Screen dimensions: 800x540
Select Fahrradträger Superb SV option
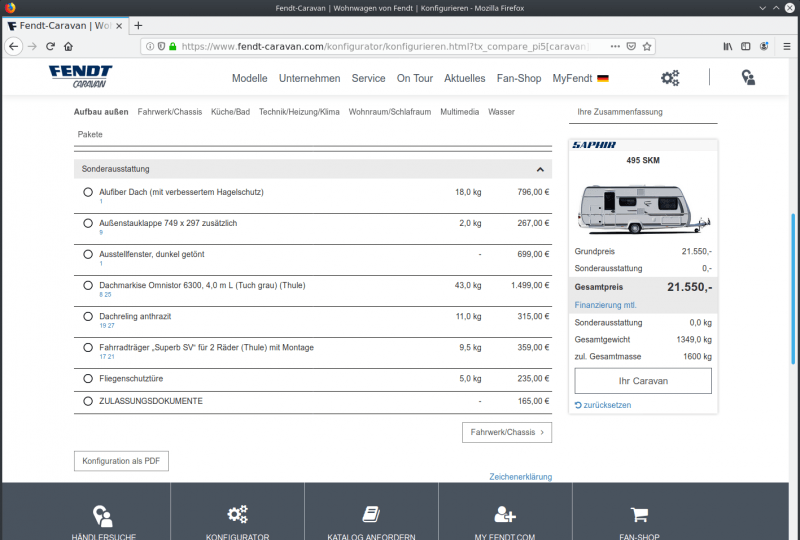pos(88,348)
